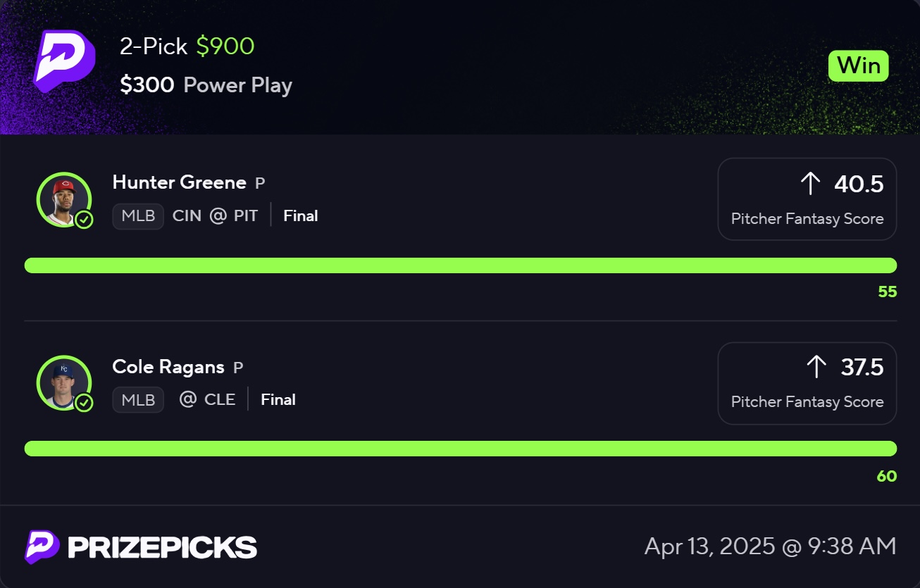
Task: Open Hunter Greene's player avatar
Action: (64, 200)
